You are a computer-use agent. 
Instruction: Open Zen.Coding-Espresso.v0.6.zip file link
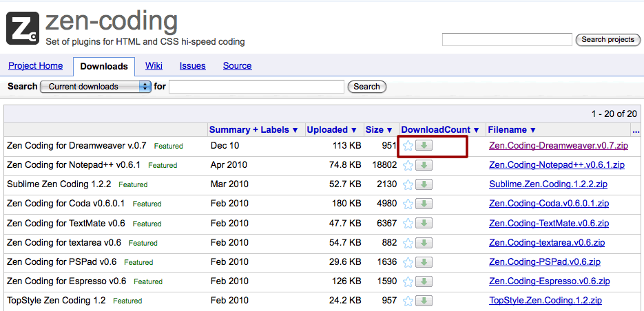click(x=550, y=281)
